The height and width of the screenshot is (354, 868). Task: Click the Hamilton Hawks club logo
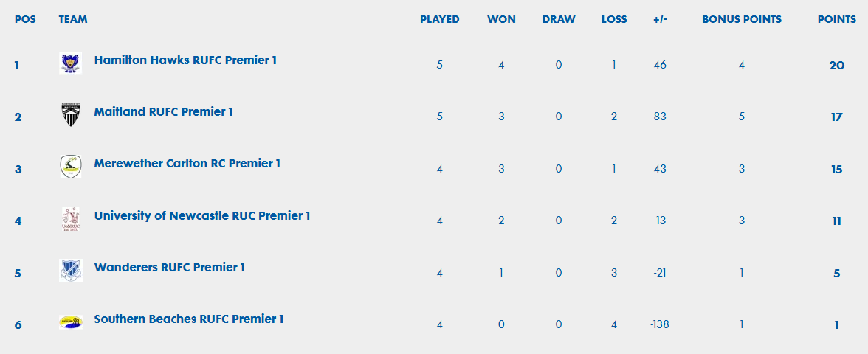71,63
